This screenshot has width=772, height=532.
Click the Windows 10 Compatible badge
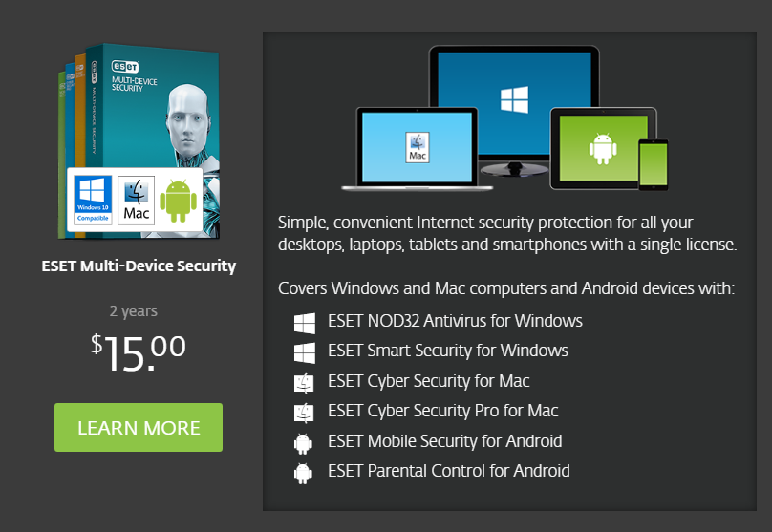(93, 201)
